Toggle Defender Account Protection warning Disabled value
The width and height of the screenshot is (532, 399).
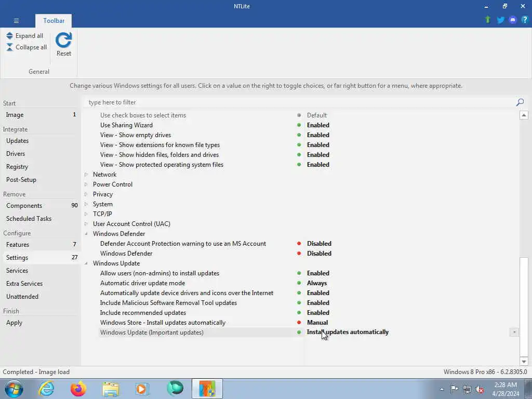[x=320, y=244]
